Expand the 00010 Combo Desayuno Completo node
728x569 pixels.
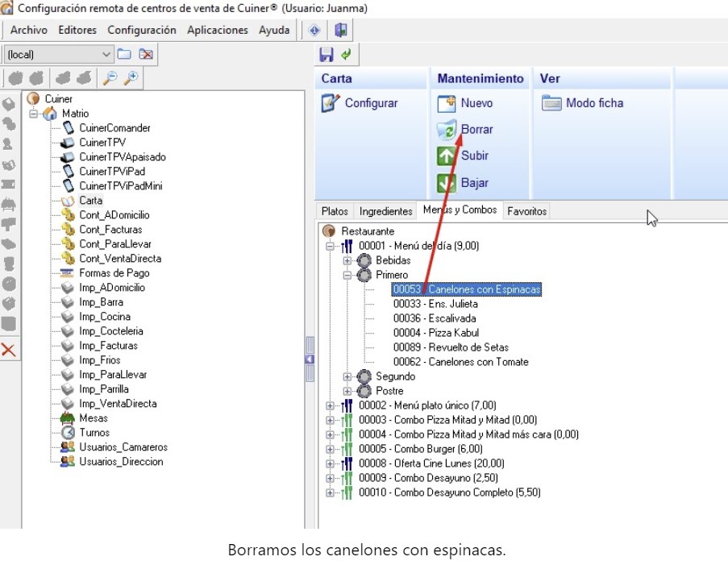click(x=330, y=493)
